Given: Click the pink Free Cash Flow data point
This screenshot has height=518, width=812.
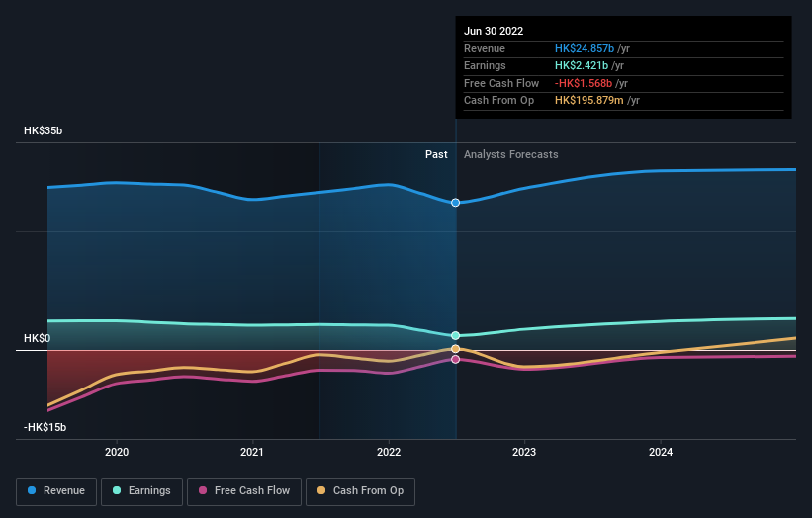Looking at the screenshot, I should [x=455, y=359].
